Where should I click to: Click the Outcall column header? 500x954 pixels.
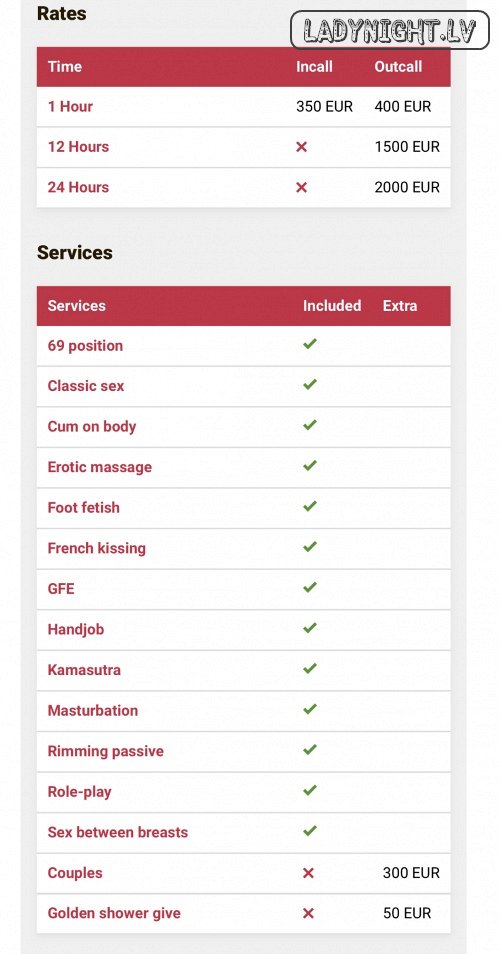point(398,66)
